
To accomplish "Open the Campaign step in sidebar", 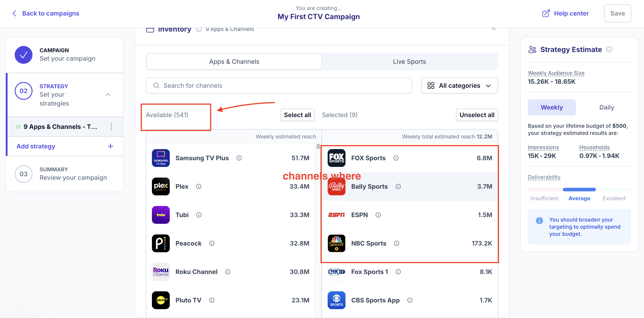I will [65, 55].
